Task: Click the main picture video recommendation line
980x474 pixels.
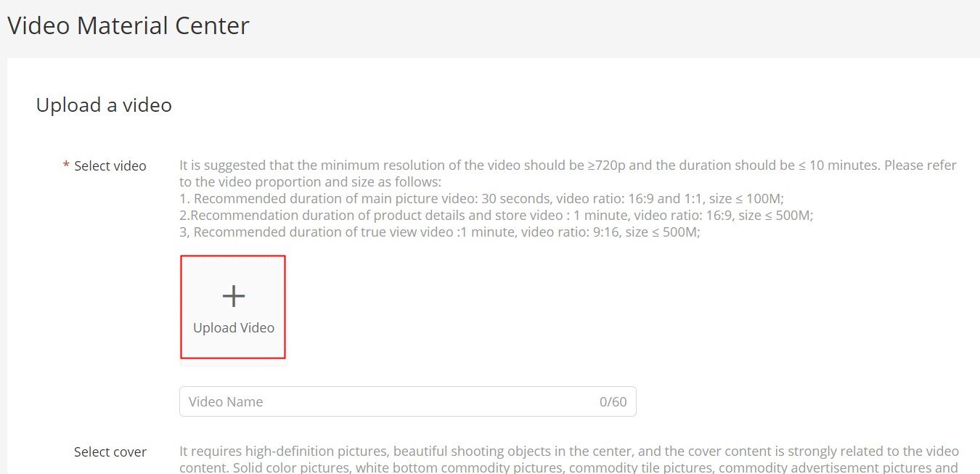Action: [482, 199]
